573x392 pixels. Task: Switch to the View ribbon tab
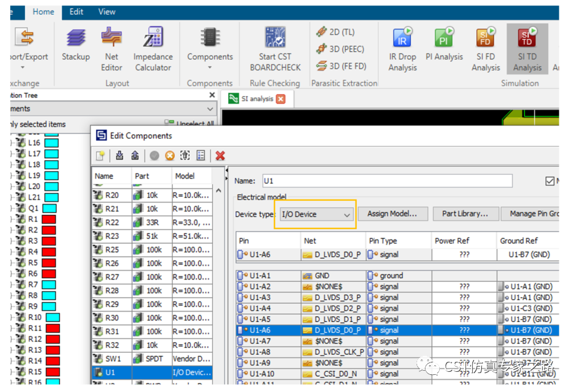(107, 12)
